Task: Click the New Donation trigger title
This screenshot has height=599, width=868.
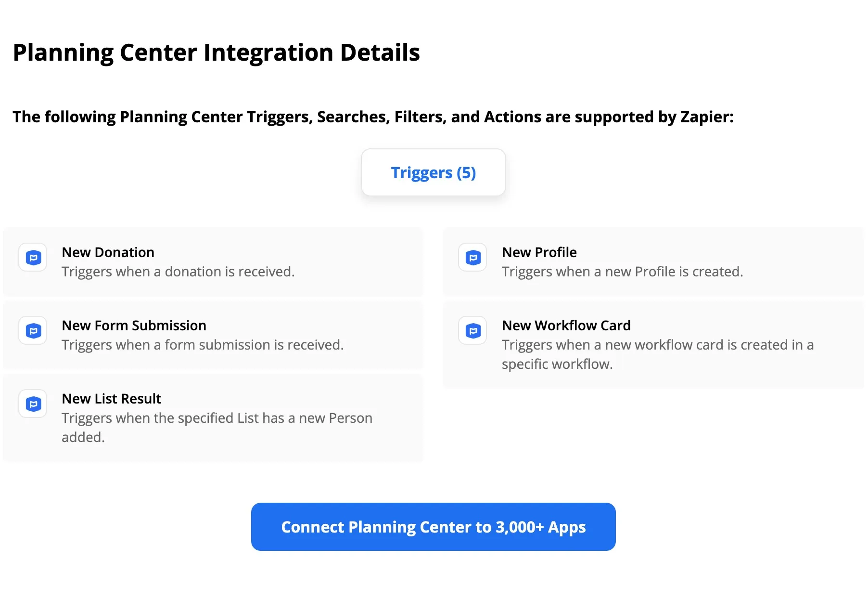Action: [x=108, y=252]
